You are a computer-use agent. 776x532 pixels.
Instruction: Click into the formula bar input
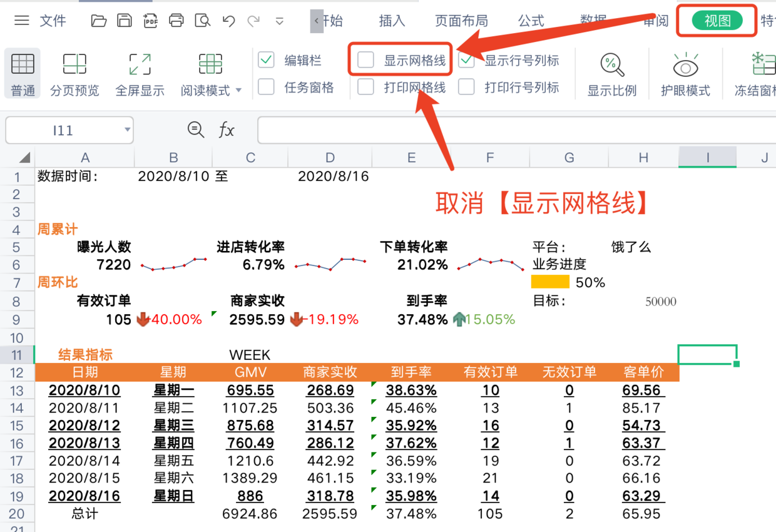tap(516, 130)
